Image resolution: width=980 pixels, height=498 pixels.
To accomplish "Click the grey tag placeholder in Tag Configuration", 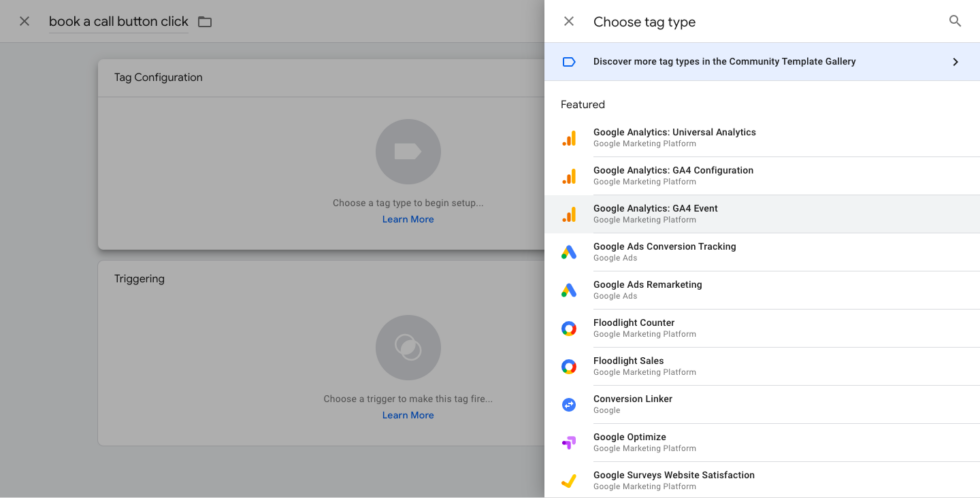I will (x=408, y=152).
